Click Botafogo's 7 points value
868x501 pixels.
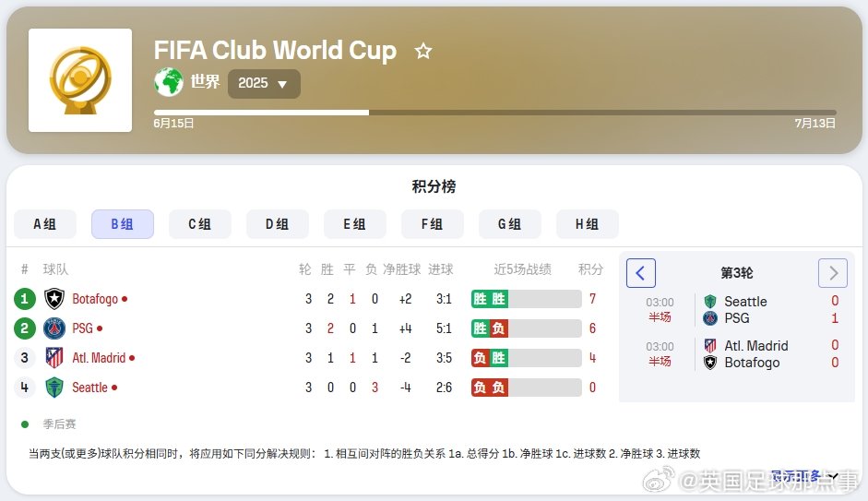592,299
